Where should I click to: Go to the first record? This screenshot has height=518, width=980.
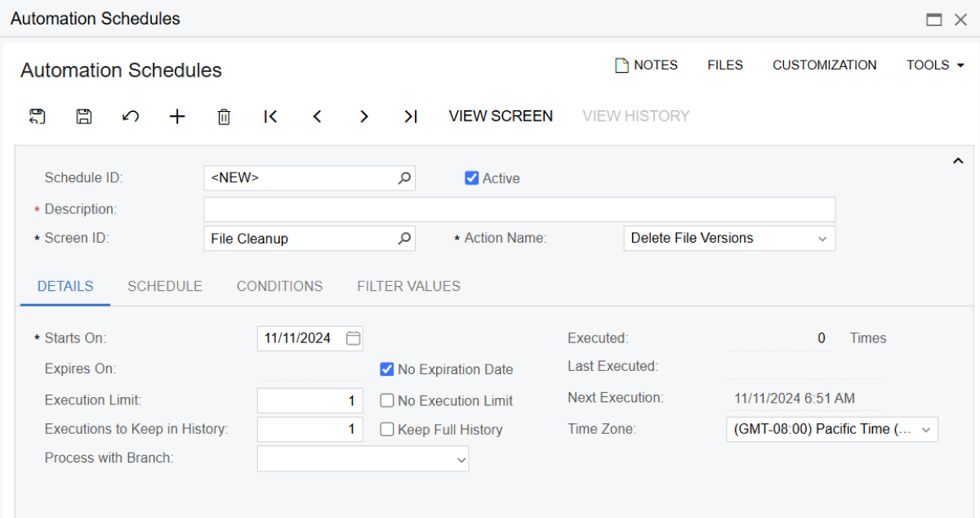270,117
